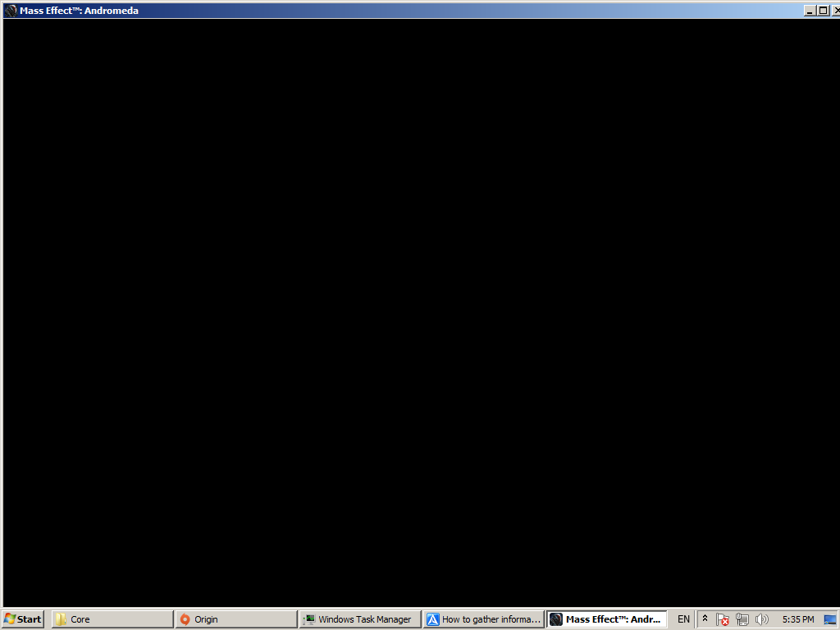Click the EN language indicator
Image resolution: width=840 pixels, height=630 pixels.
pos(683,619)
